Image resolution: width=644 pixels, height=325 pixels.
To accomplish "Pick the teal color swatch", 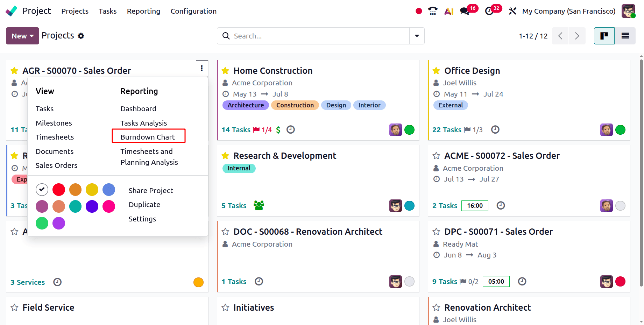I will 75,206.
